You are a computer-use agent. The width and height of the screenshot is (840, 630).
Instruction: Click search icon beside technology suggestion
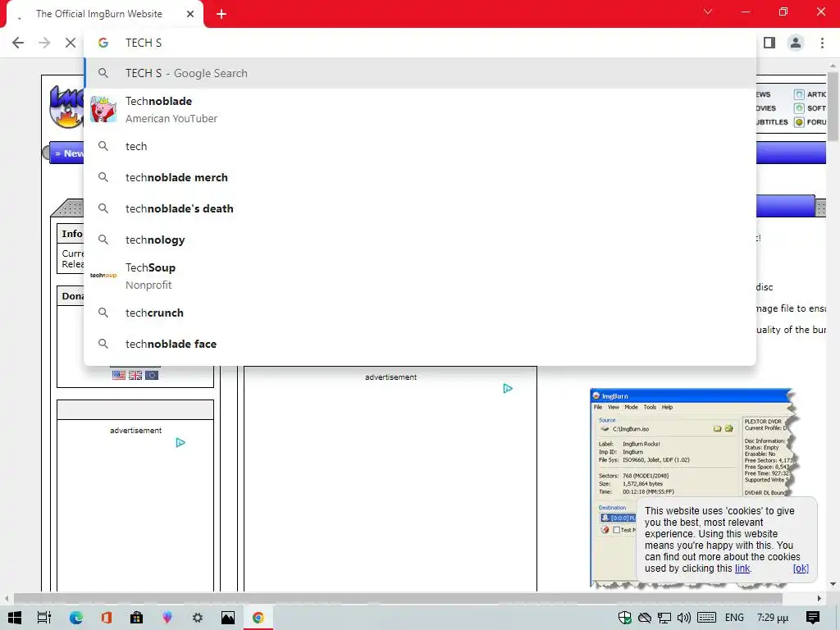click(103, 240)
